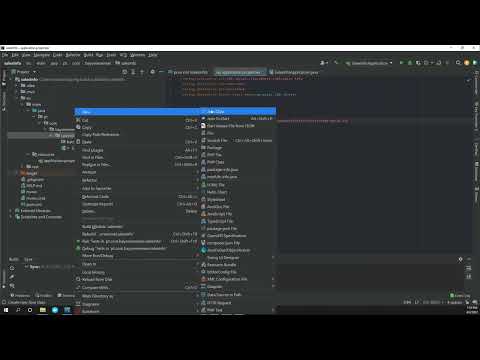
Task: Open the Local History submenu
Action: click(x=137, y=272)
